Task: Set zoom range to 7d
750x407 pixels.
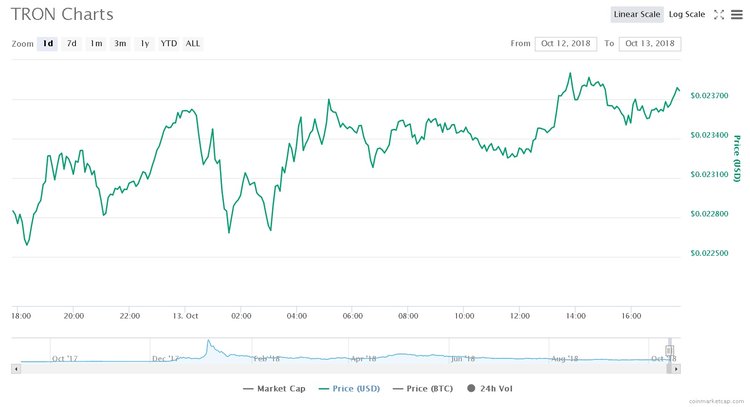Action: click(x=72, y=44)
